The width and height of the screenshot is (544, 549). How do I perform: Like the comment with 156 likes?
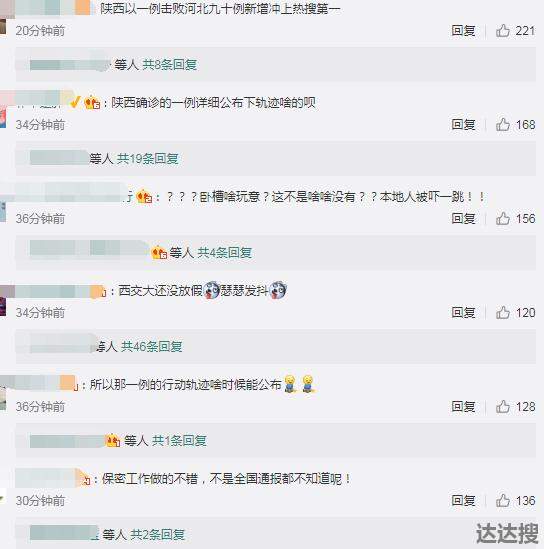pyautogui.click(x=503, y=218)
